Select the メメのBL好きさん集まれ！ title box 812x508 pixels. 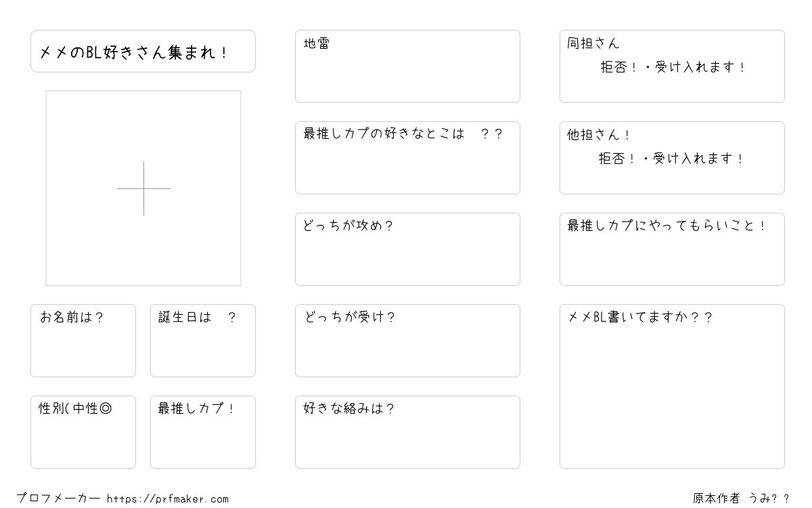[143, 51]
